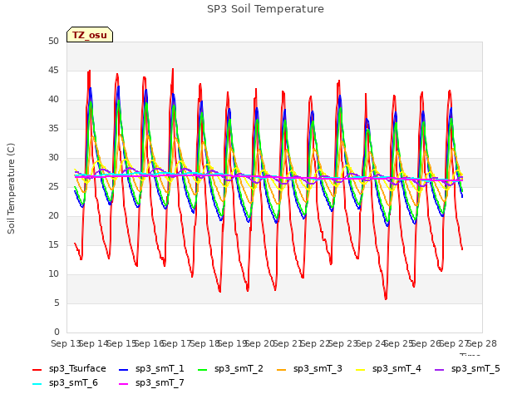The height and width of the screenshot is (399, 532).
Task: Click the Sep 28 x-axis tick label
Action: [x=482, y=343]
